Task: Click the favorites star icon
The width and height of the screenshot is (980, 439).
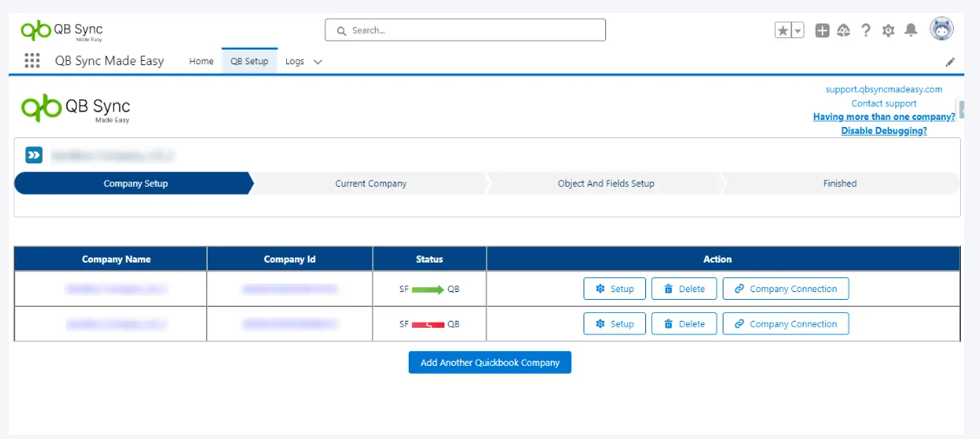Action: point(783,30)
